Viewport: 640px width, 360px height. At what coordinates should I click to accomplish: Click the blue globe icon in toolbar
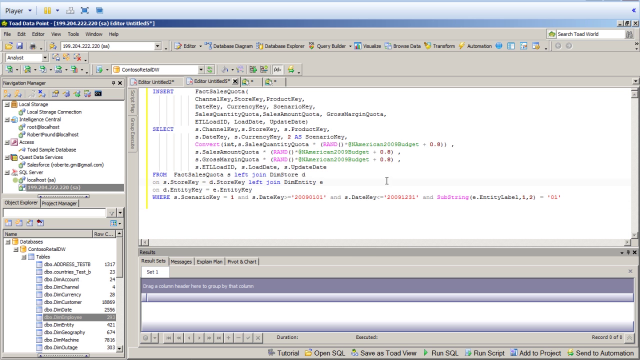click(x=499, y=46)
